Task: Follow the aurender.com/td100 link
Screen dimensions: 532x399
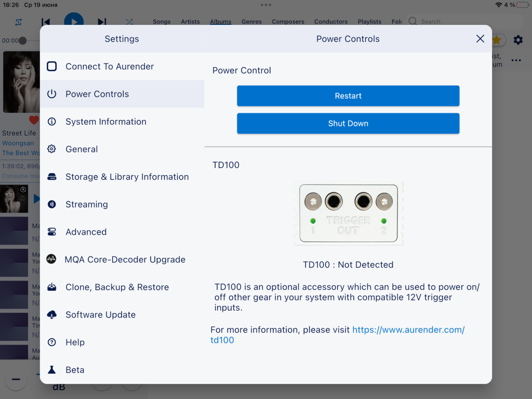Action: pyautogui.click(x=408, y=330)
